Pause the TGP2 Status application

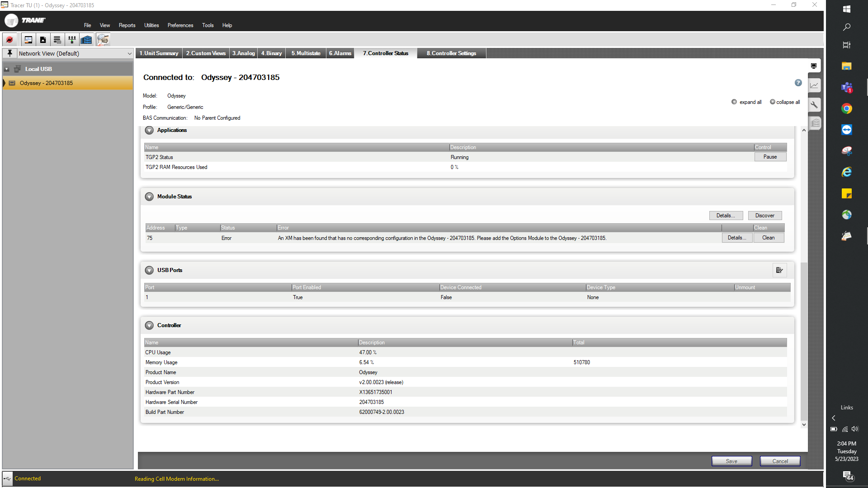tap(770, 157)
